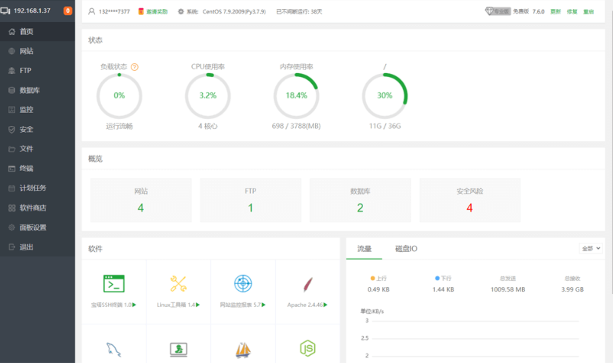Click the Apache feather icon

(307, 285)
